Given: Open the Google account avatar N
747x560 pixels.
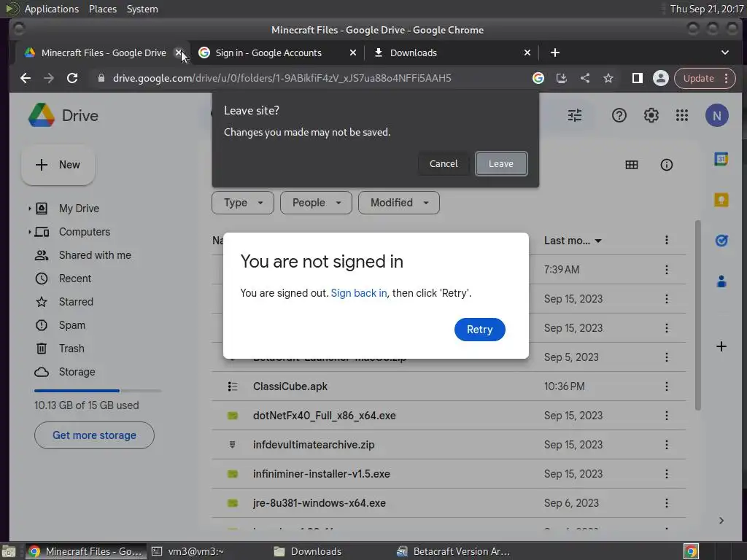Looking at the screenshot, I should tap(716, 115).
